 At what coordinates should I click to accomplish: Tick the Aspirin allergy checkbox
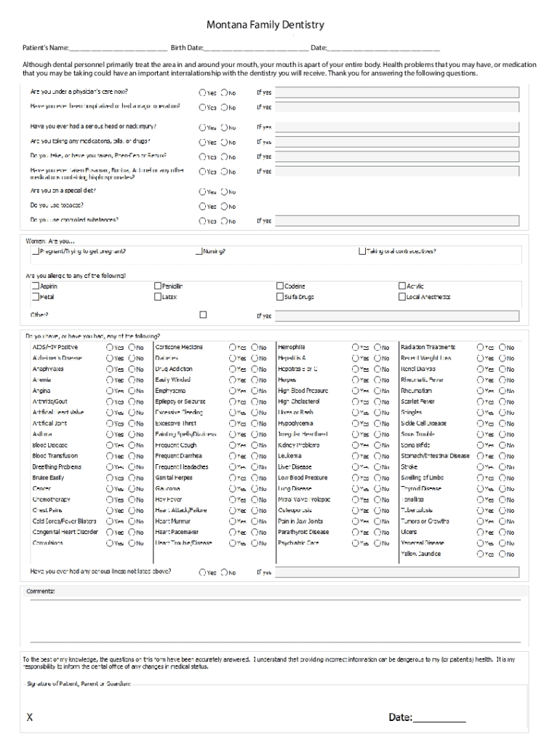pos(35,287)
